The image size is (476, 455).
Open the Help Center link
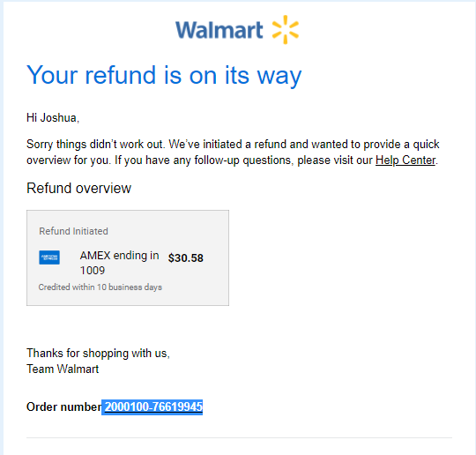click(405, 160)
